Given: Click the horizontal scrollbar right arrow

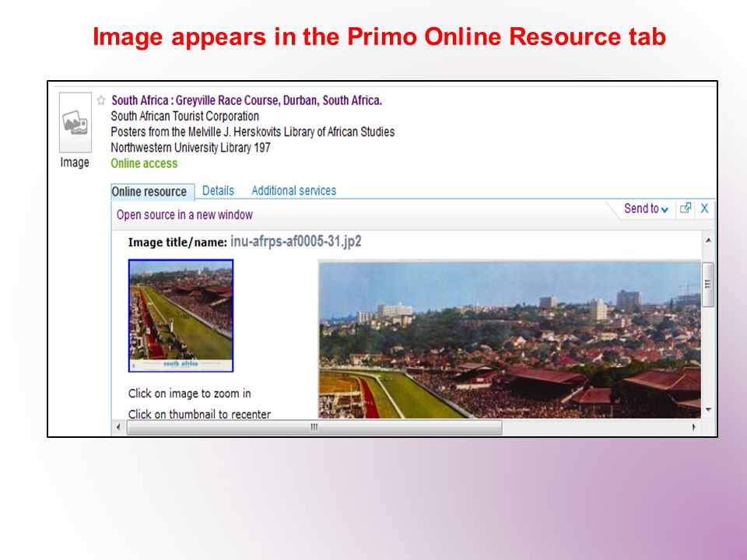Looking at the screenshot, I should tap(693, 427).
